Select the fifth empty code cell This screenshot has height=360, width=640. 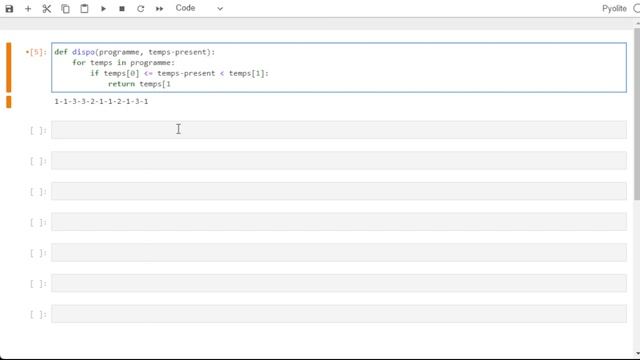(x=339, y=253)
